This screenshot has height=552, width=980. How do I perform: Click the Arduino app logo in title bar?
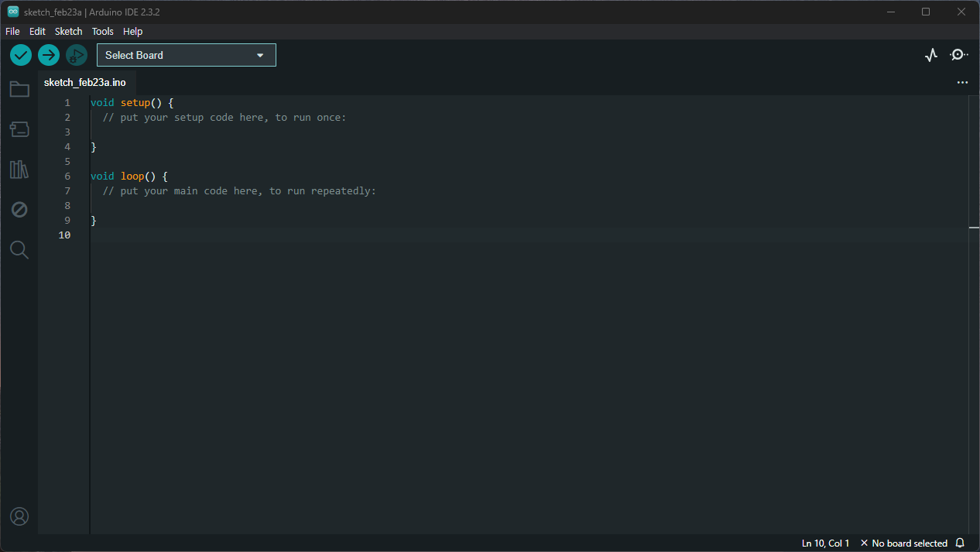click(x=13, y=12)
